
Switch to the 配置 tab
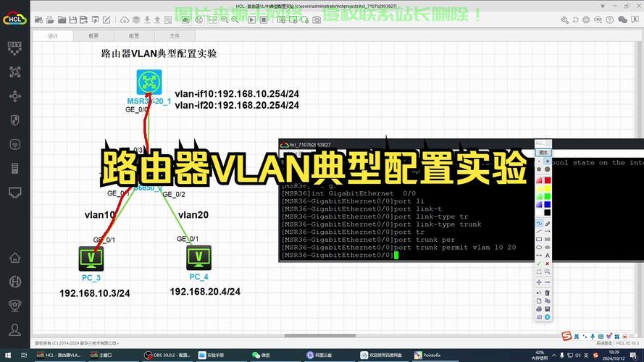tap(134, 35)
